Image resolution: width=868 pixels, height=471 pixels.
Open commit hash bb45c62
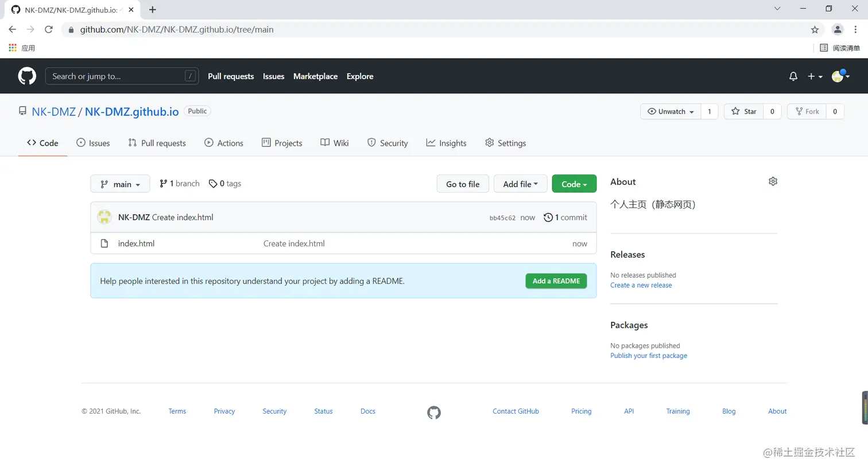tap(502, 218)
